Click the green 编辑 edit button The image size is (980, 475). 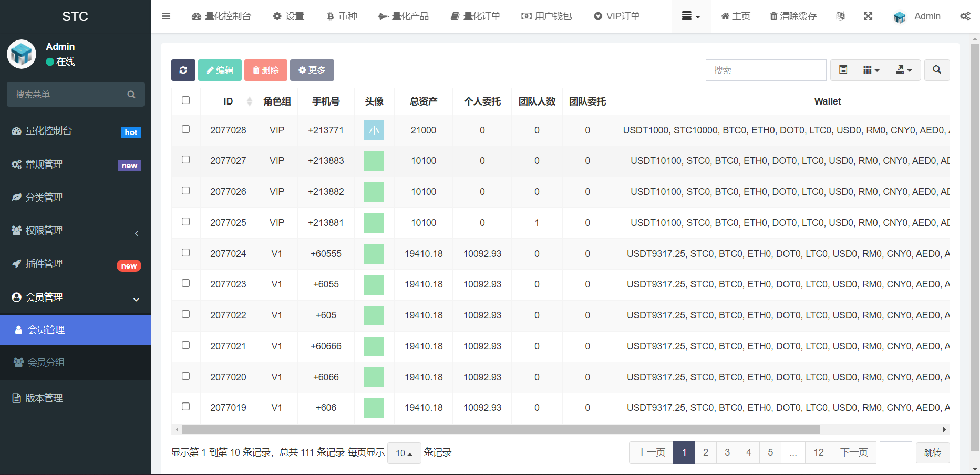220,70
